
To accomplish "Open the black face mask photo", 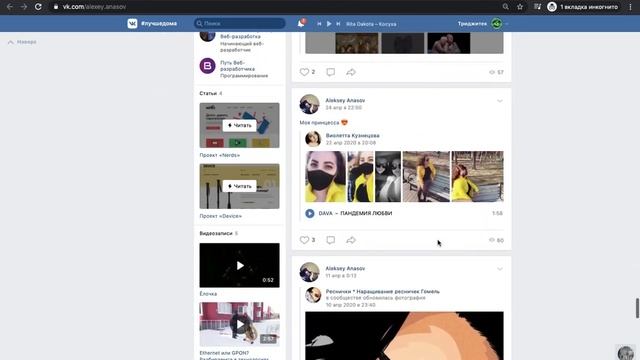I will click(x=325, y=176).
